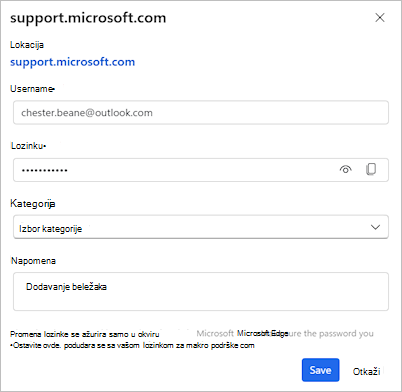
Task: Click the Napomena label
Action: (33, 261)
